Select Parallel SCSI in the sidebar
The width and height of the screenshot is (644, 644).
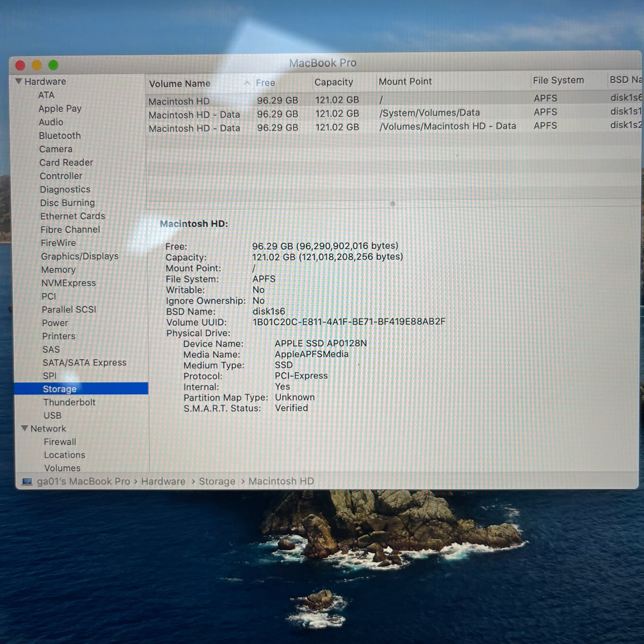[69, 309]
